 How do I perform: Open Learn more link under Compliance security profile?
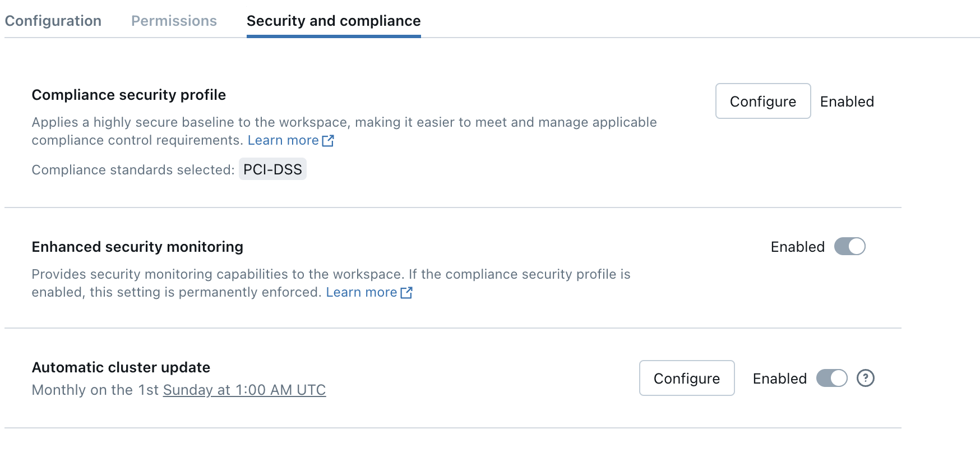click(283, 140)
